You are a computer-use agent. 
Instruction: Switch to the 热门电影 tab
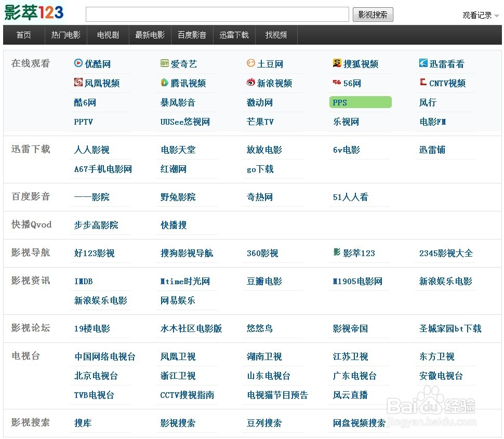[x=65, y=35]
